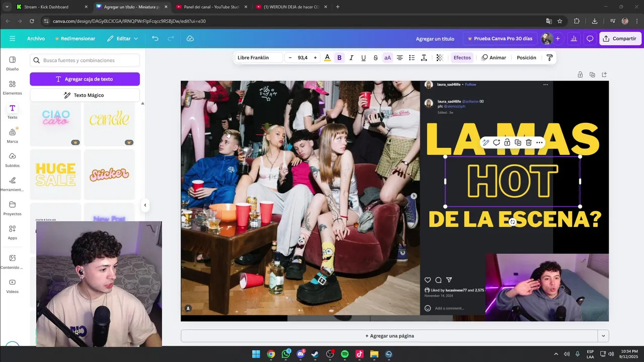Click the font size field 93,4

click(x=302, y=58)
